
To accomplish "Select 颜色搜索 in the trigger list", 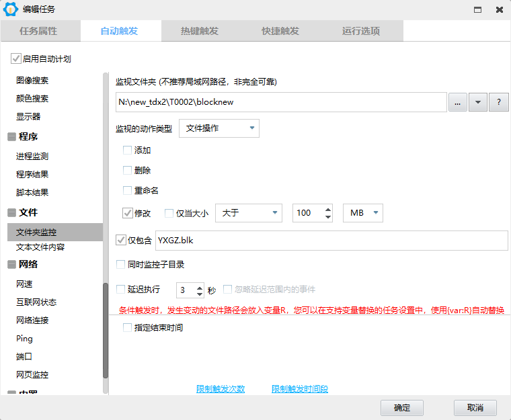I will pyautogui.click(x=32, y=98).
